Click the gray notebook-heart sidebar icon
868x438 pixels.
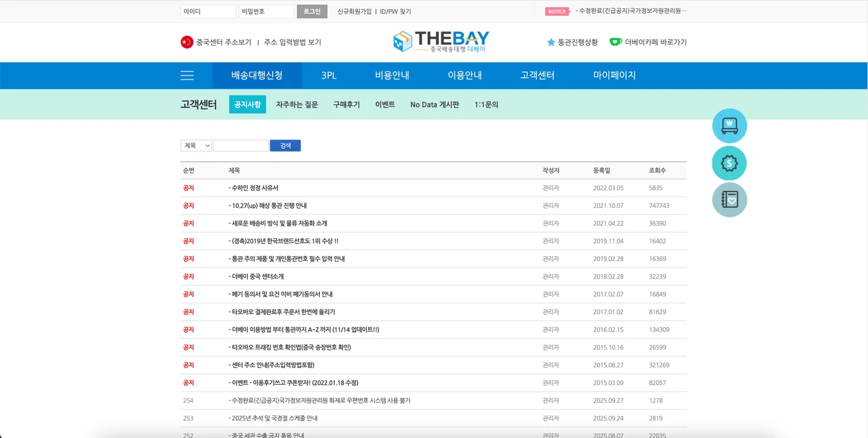(729, 199)
